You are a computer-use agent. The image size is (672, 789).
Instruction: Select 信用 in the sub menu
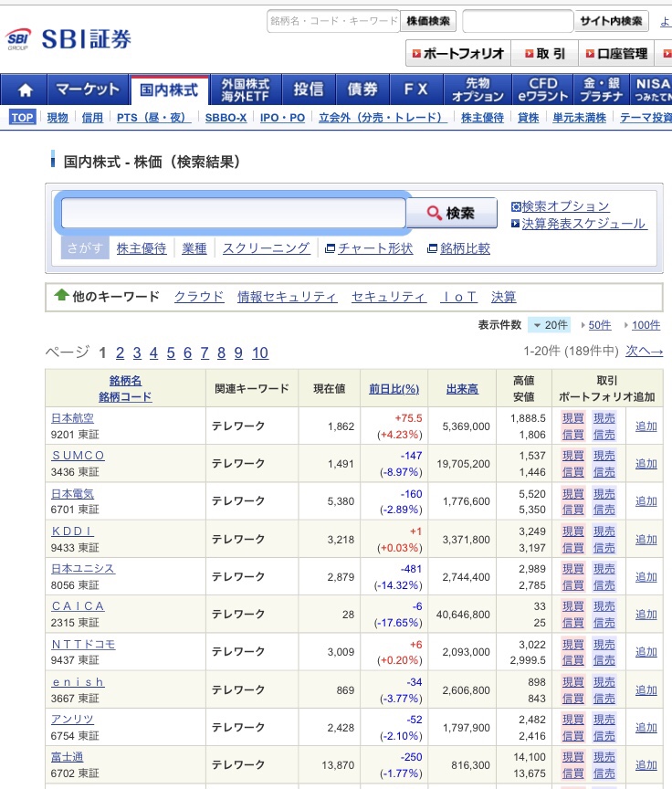point(92,118)
